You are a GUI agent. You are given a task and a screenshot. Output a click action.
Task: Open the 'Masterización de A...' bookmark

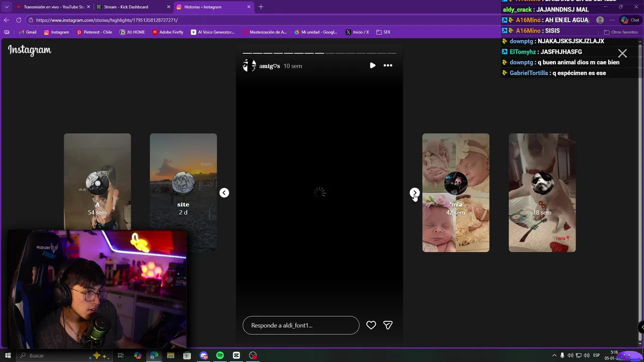(x=265, y=32)
